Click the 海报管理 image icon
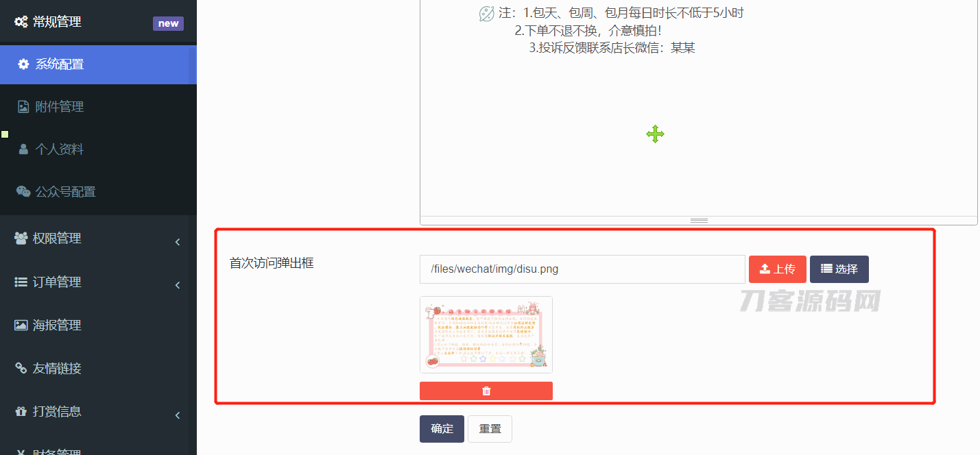This screenshot has width=980, height=455. pos(21,325)
